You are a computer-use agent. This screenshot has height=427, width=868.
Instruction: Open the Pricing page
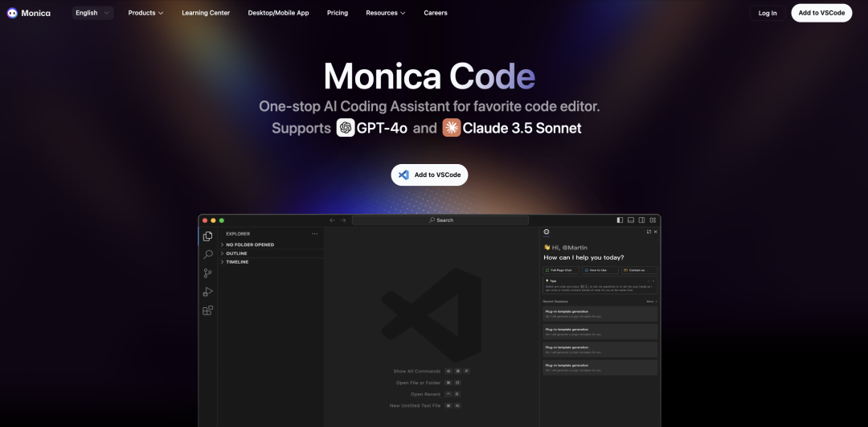338,13
